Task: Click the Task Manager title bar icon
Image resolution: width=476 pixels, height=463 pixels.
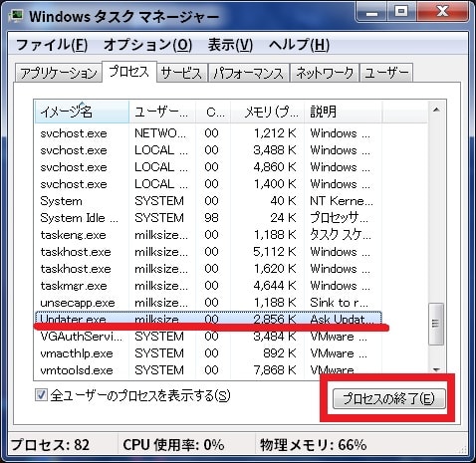Action: click(x=16, y=16)
